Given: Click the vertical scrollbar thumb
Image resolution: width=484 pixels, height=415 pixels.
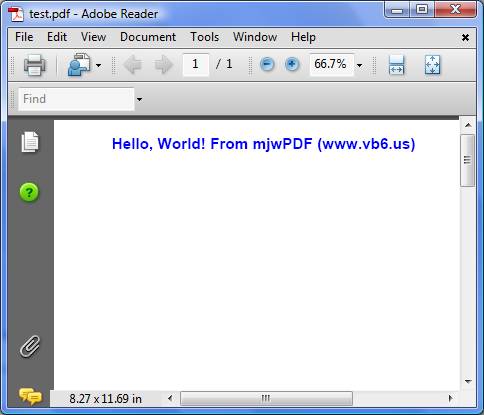Looking at the screenshot, I should click(x=467, y=160).
